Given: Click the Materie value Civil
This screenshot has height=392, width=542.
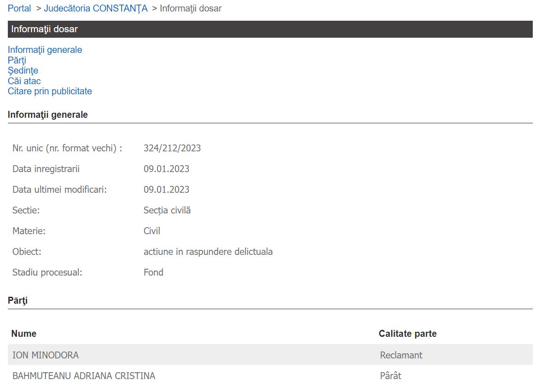Looking at the screenshot, I should pos(152,231).
